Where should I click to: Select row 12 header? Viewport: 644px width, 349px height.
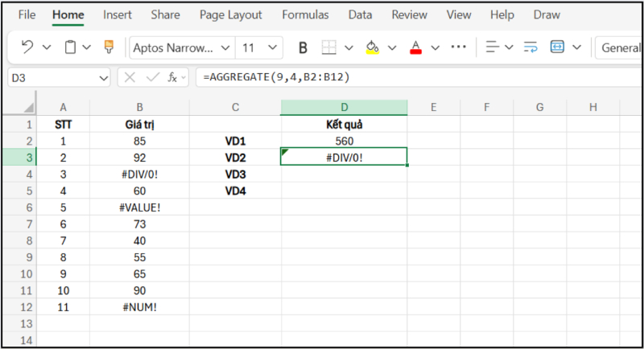19,307
